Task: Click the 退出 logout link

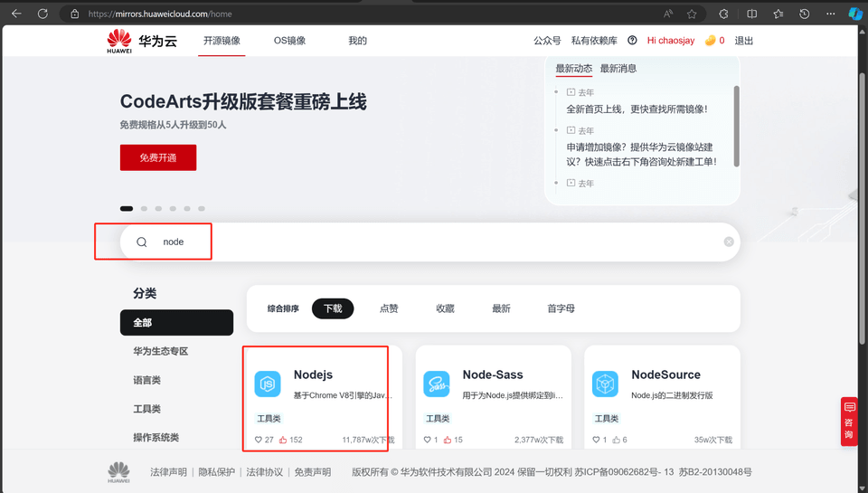Action: coord(743,41)
